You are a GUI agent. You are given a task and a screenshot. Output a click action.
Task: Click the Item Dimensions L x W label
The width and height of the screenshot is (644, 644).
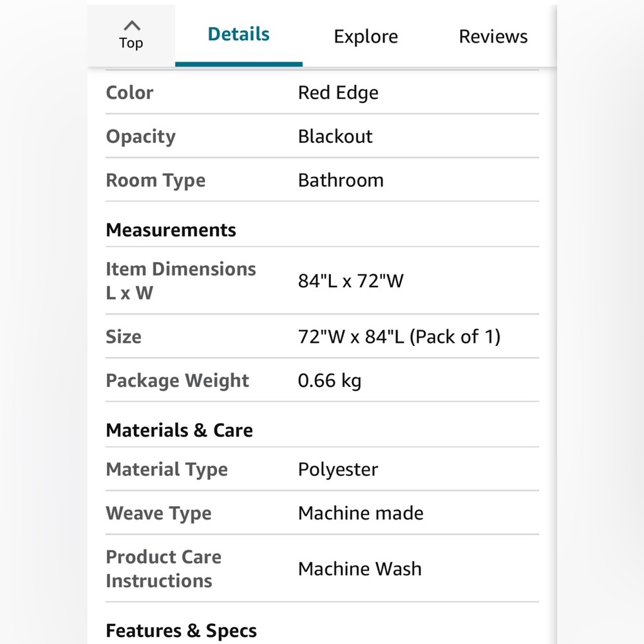click(x=181, y=281)
